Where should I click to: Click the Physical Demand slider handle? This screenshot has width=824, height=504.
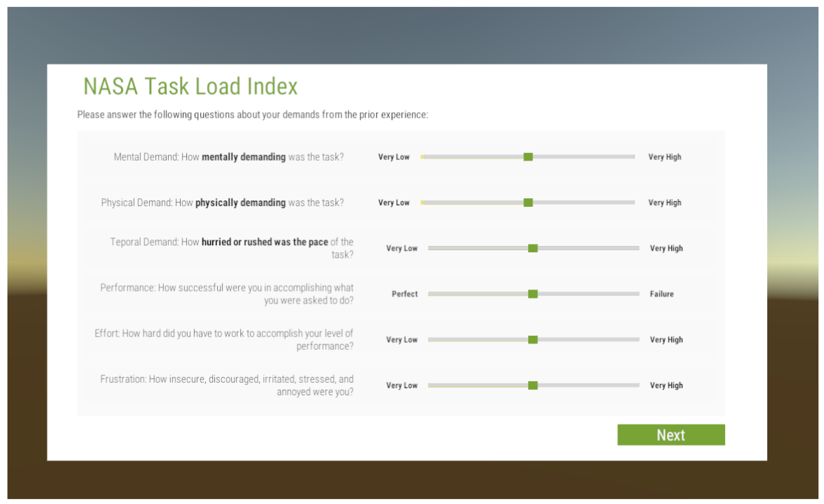click(x=528, y=203)
